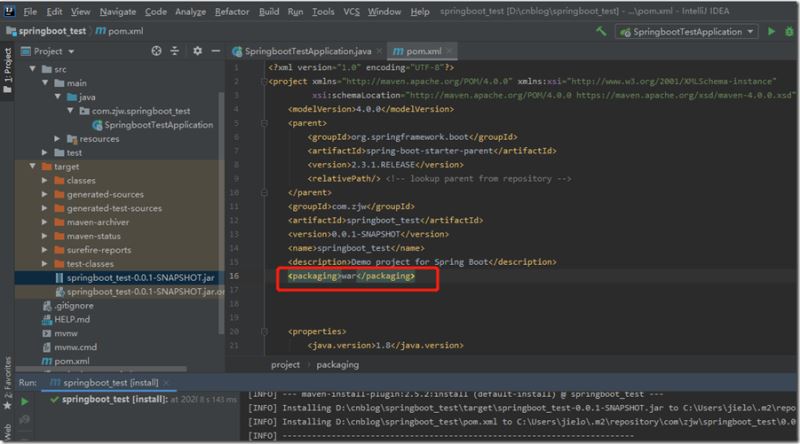Viewport: 800px width, 444px height.
Task: Hide the Project panel with minus icon
Action: click(215, 50)
